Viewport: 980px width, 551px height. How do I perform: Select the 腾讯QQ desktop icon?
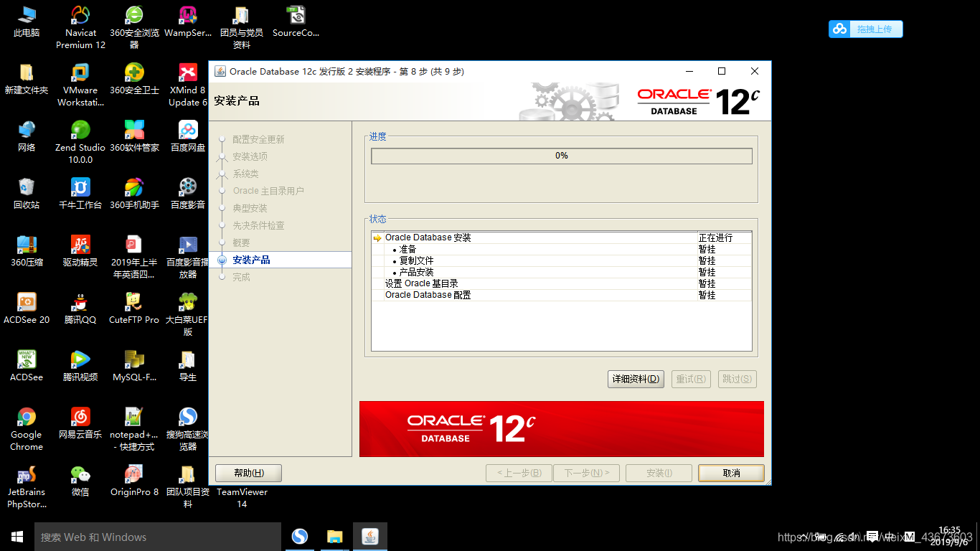pyautogui.click(x=80, y=308)
